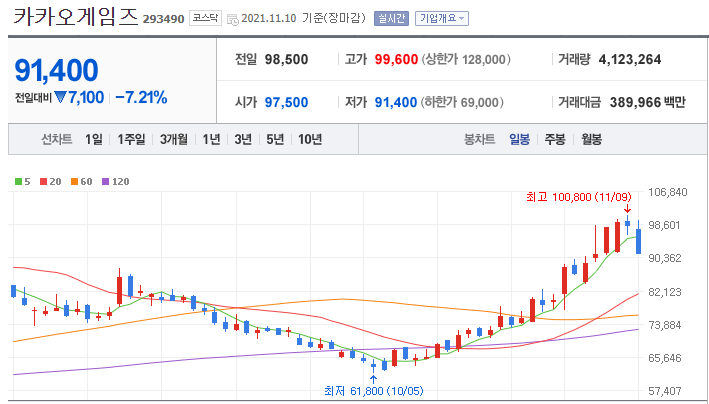
Task: Switch to 주봉 weekly candle chart
Action: click(555, 139)
